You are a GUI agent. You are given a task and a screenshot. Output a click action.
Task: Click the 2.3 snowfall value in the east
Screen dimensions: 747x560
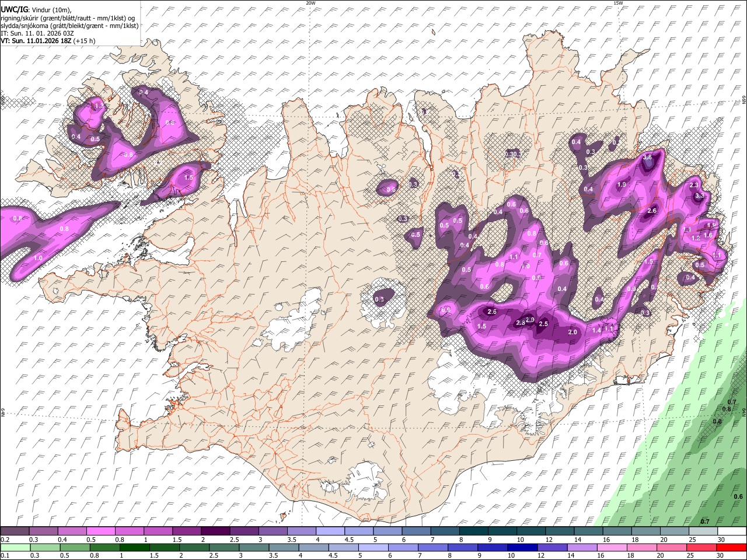(694, 185)
